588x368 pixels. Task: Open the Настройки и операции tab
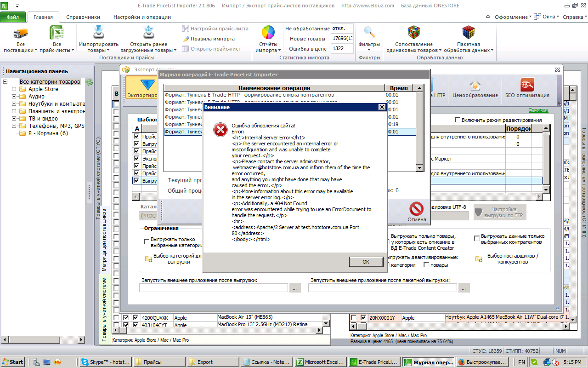142,17
